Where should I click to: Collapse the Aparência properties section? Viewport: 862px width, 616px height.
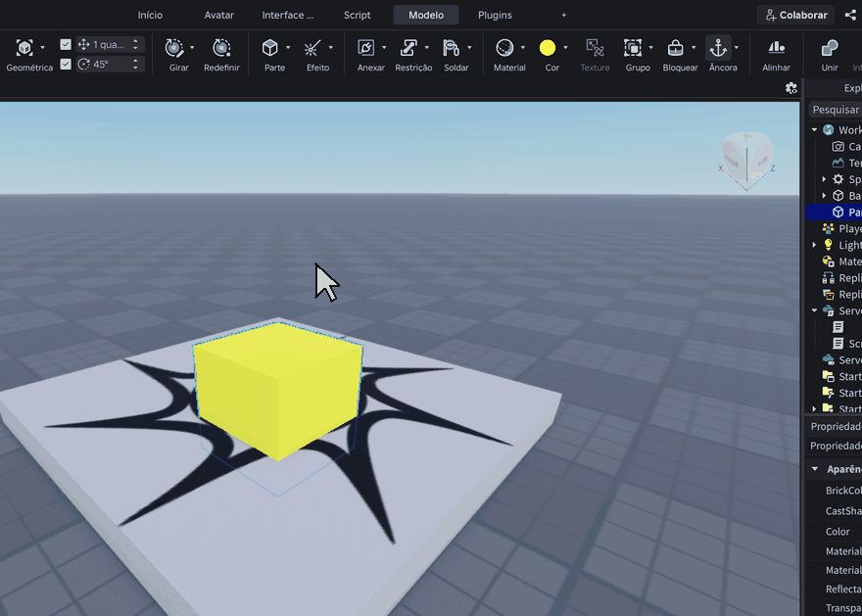coord(815,469)
